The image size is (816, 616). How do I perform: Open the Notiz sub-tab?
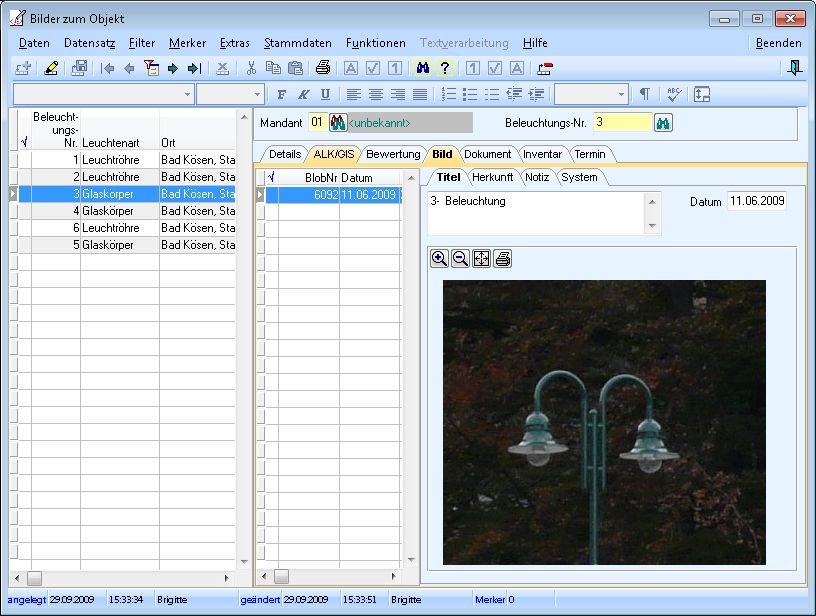pyautogui.click(x=537, y=177)
